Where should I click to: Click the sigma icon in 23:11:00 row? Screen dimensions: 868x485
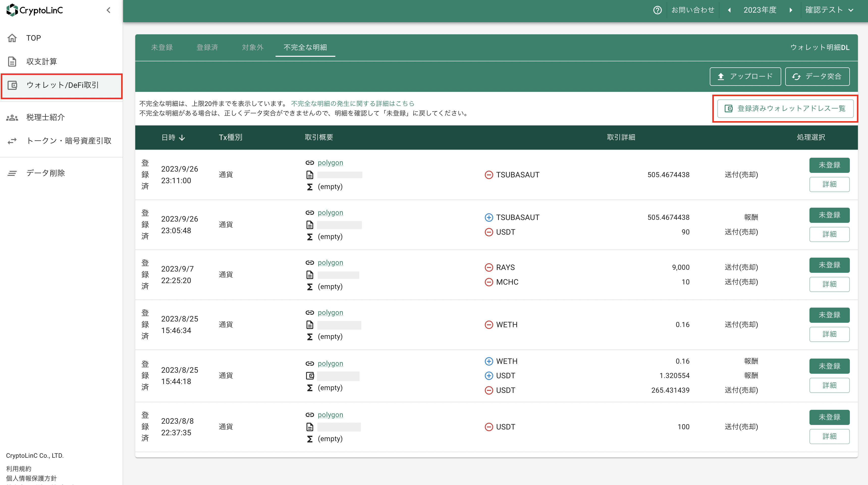(x=310, y=187)
